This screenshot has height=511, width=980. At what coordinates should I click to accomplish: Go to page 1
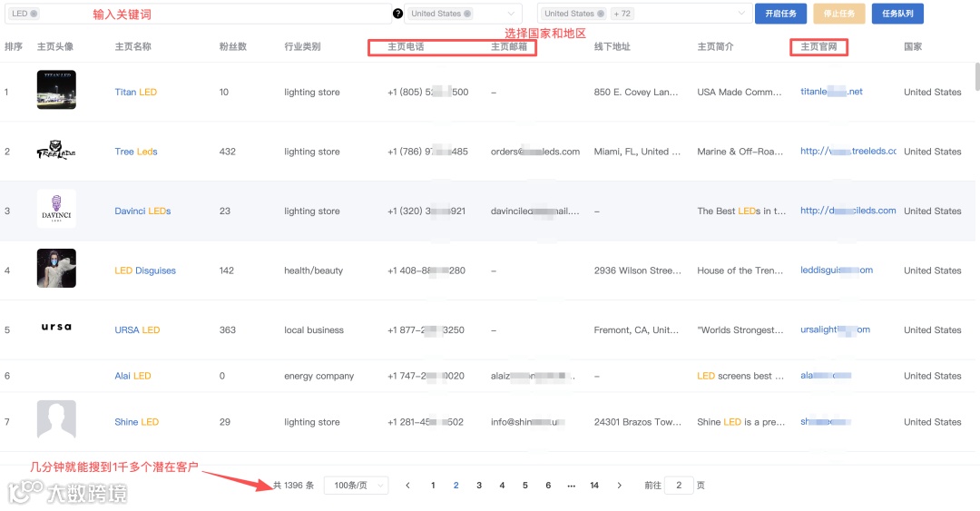433,486
